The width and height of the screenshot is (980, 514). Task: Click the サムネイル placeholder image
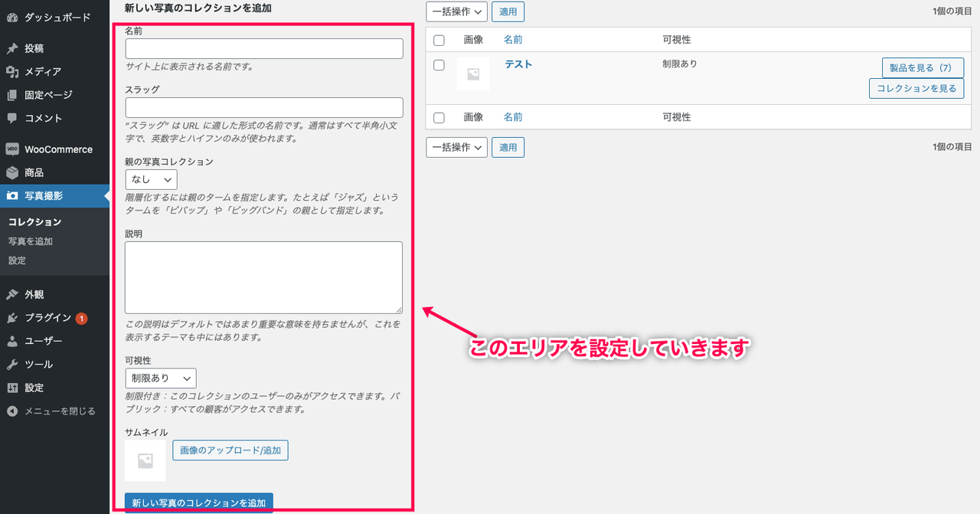pos(145,460)
